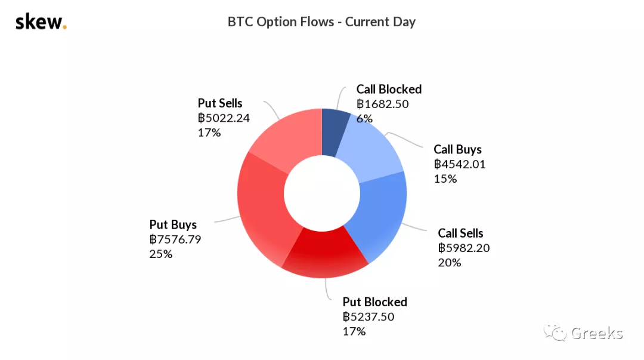The width and height of the screenshot is (644, 360).
Task: Click the white center of the donut
Action: click(x=322, y=193)
